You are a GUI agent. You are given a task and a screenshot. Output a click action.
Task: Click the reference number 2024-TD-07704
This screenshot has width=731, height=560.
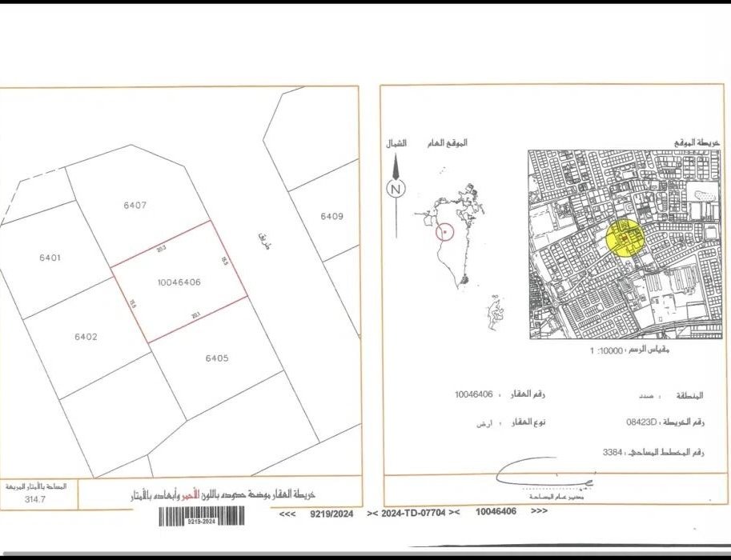click(x=415, y=512)
